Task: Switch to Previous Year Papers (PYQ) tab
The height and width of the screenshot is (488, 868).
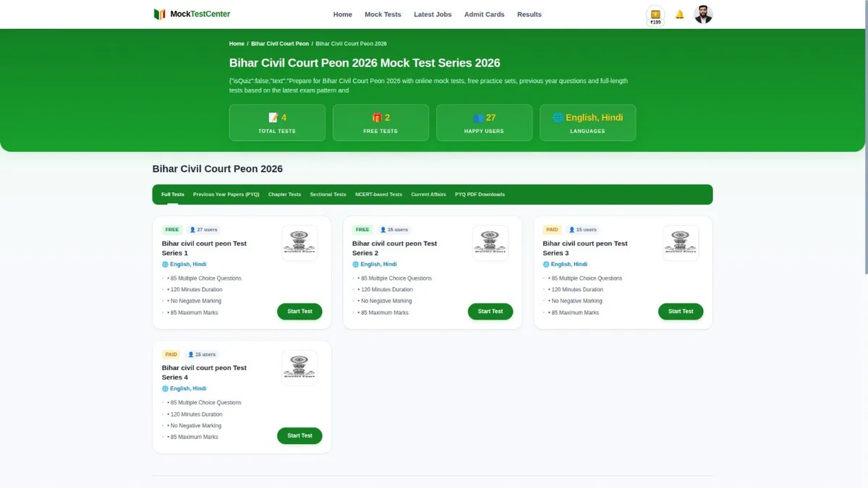Action: click(x=226, y=194)
